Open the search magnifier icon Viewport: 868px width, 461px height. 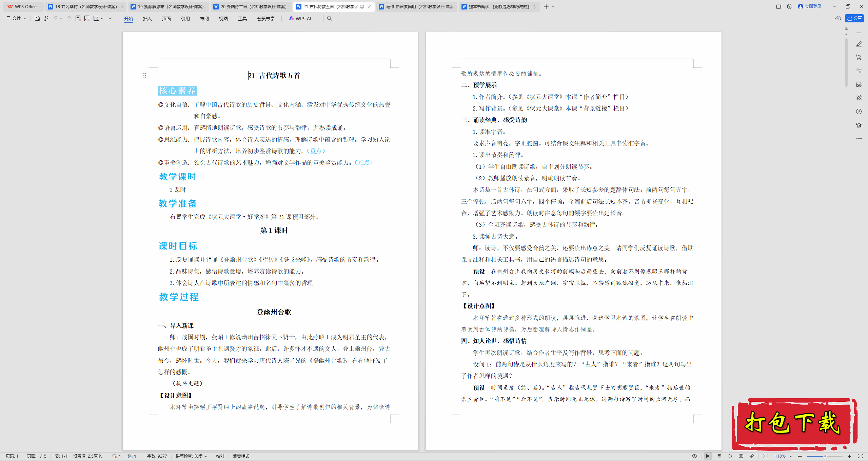coord(330,18)
